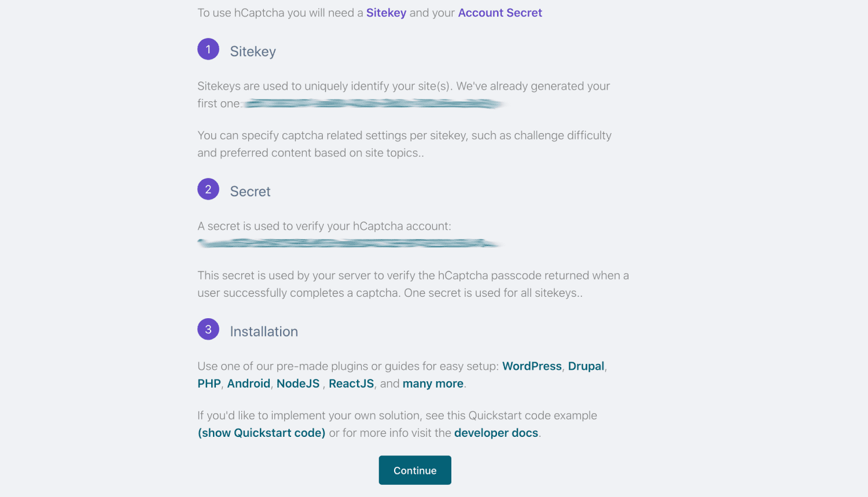Visit the developer docs link
This screenshot has height=497, width=868.
(496, 433)
